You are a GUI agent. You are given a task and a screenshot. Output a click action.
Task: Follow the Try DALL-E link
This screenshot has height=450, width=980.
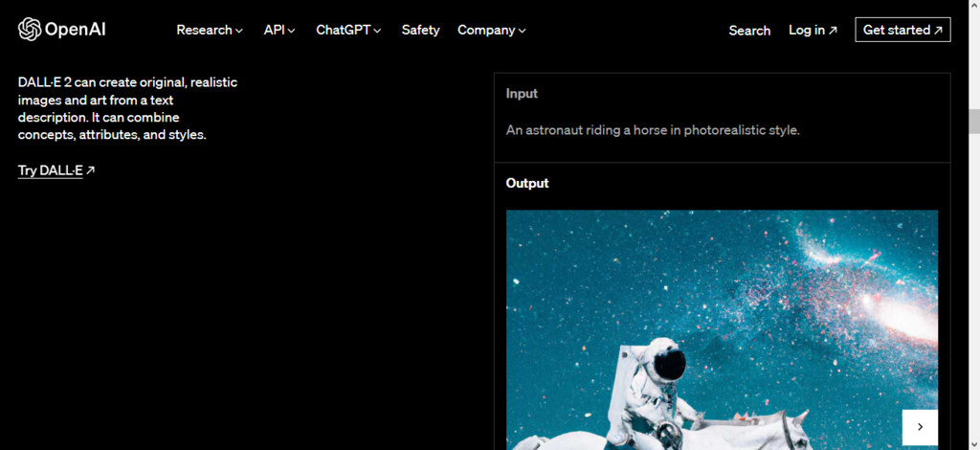tap(56, 170)
